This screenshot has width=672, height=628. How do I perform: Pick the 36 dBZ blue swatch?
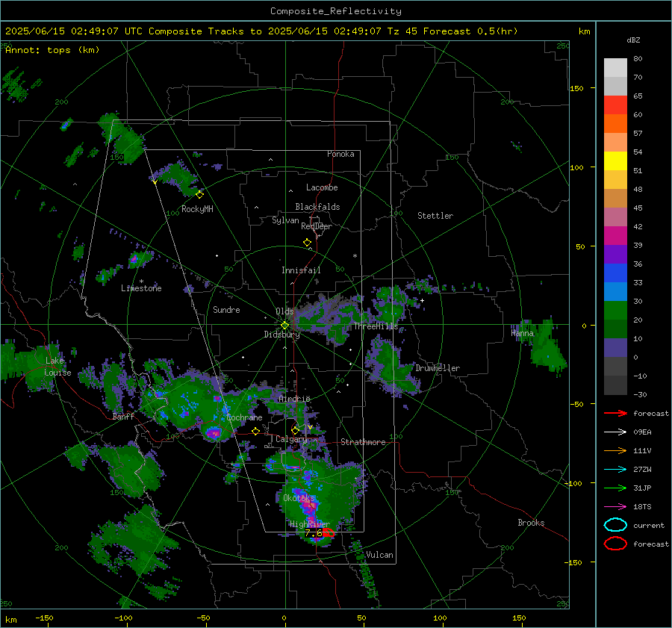click(615, 273)
